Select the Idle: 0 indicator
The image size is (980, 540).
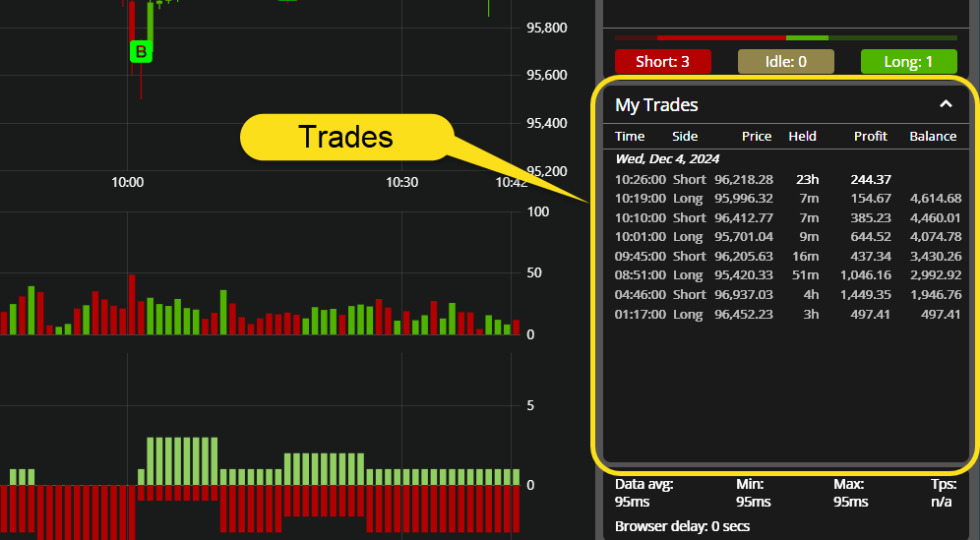(x=785, y=62)
